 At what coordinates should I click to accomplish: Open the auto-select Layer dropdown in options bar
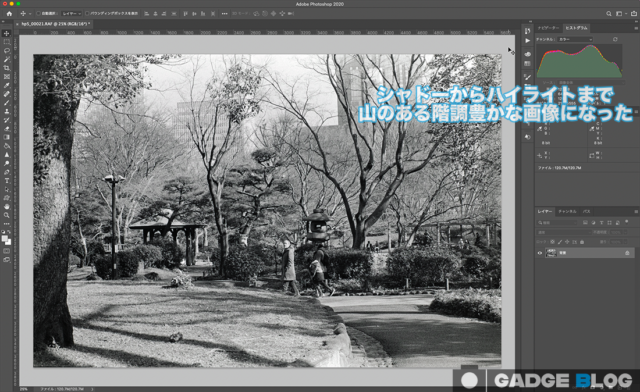pyautogui.click(x=72, y=13)
